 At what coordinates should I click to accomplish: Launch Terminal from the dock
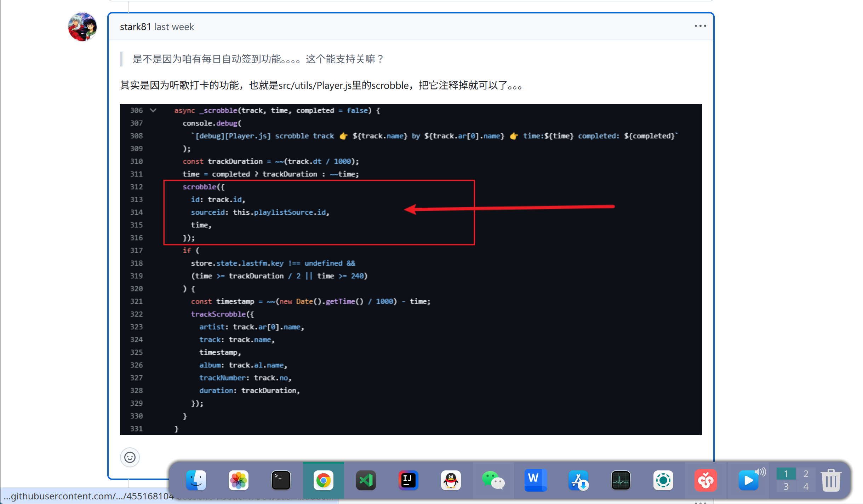point(281,480)
